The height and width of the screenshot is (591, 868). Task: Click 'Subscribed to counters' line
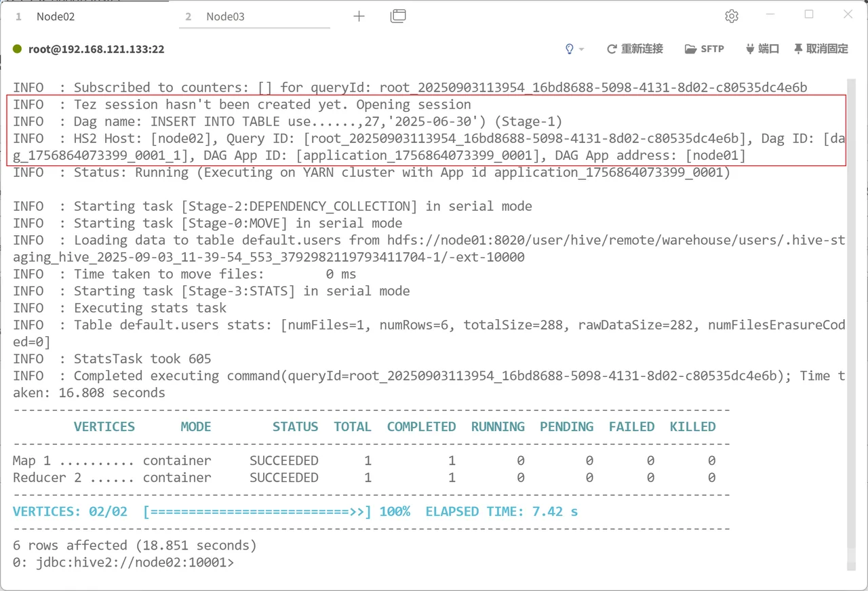410,88
